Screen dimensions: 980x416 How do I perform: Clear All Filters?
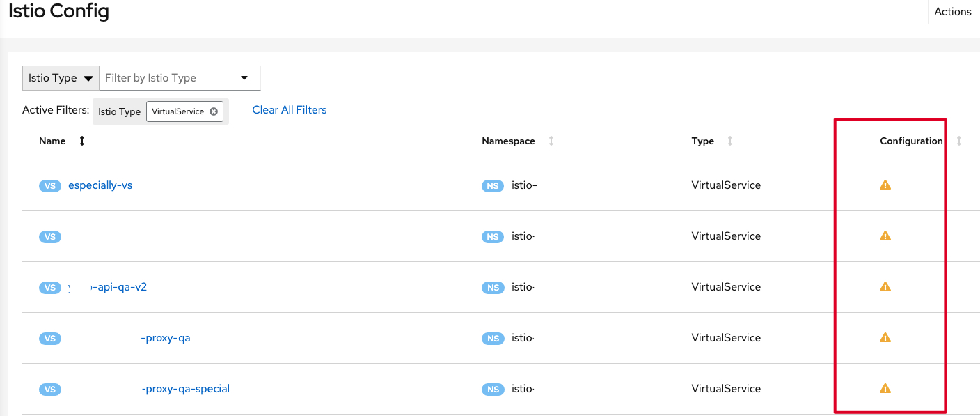[289, 110]
